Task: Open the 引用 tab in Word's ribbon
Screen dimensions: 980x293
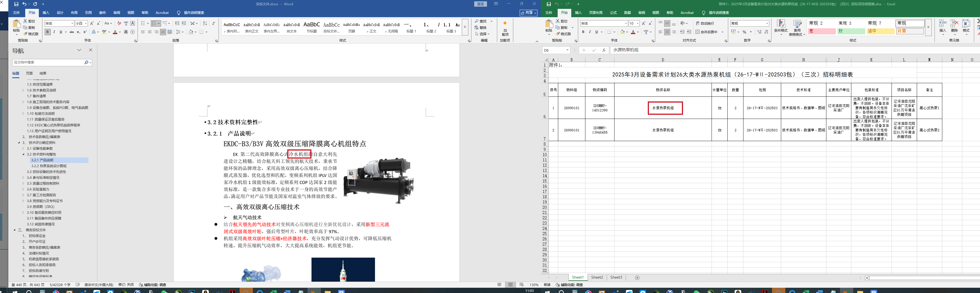Action: [x=88, y=12]
